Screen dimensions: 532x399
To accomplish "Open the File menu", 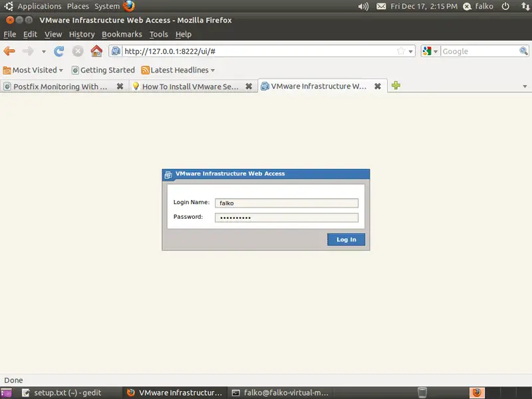I will click(10, 35).
